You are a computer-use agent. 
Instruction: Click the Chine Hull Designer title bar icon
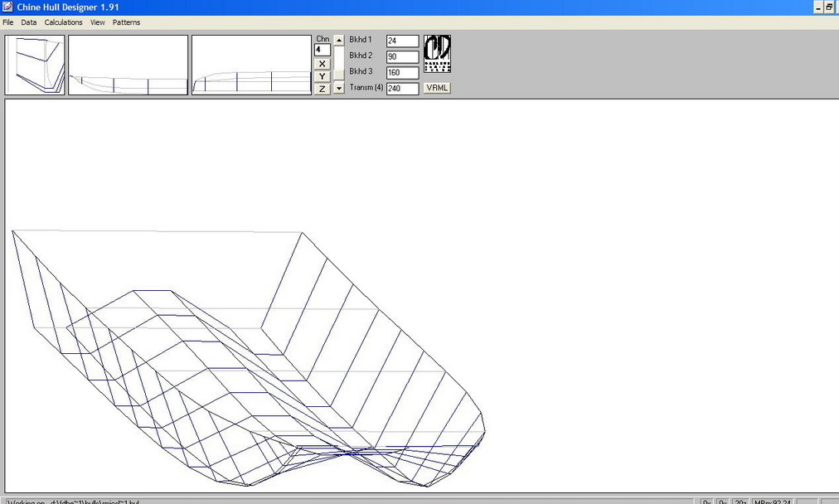tap(7, 7)
